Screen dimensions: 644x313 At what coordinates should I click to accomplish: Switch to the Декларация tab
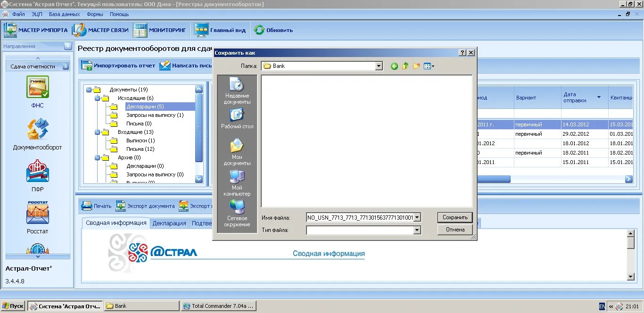coord(169,223)
